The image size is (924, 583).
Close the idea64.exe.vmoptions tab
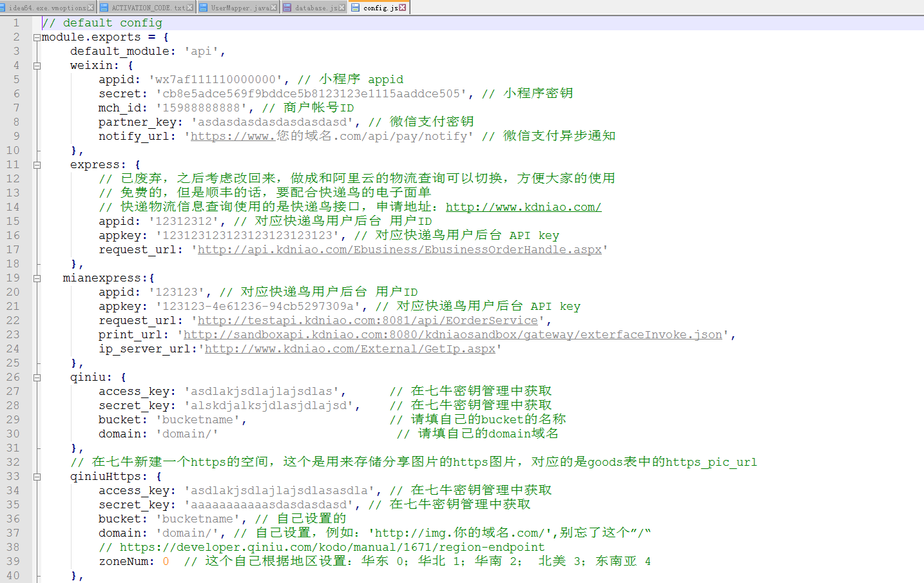[90, 8]
